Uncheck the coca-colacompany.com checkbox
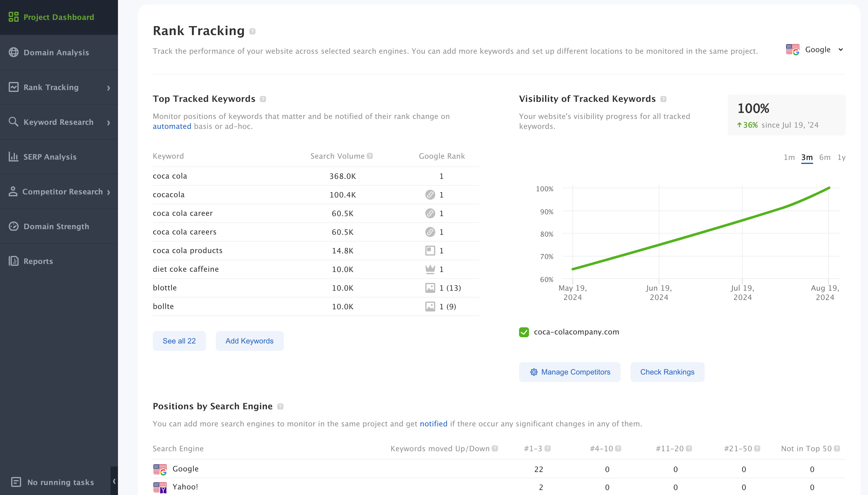 pyautogui.click(x=523, y=332)
